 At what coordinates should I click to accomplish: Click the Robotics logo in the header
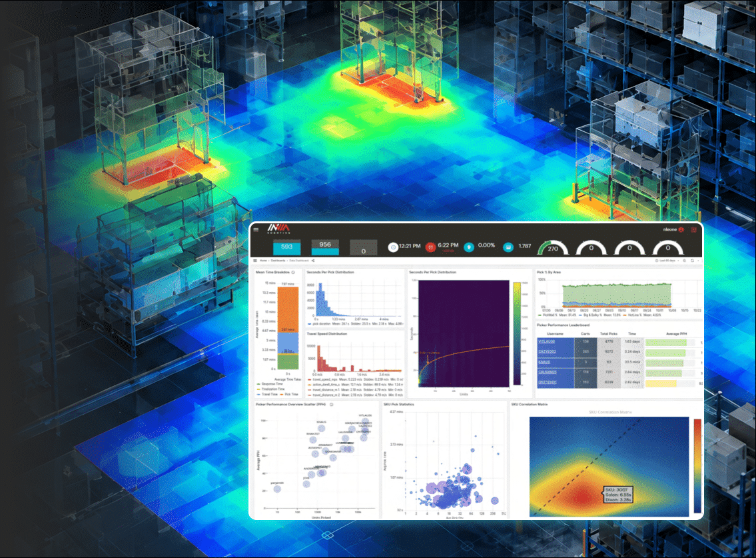click(278, 229)
